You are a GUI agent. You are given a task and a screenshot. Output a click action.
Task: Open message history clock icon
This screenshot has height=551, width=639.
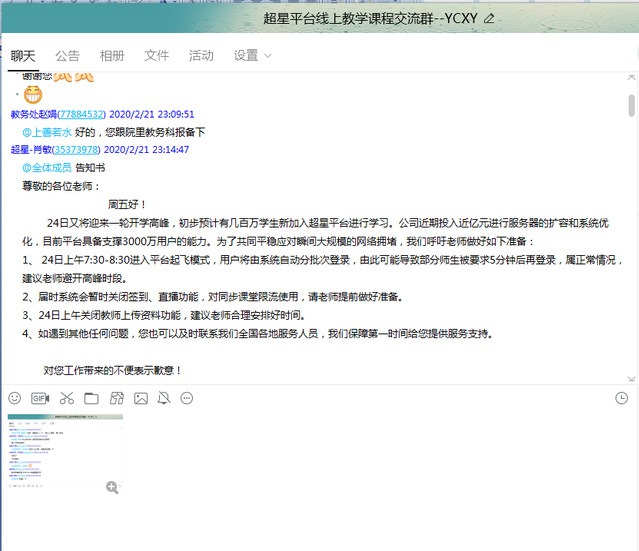point(622,398)
